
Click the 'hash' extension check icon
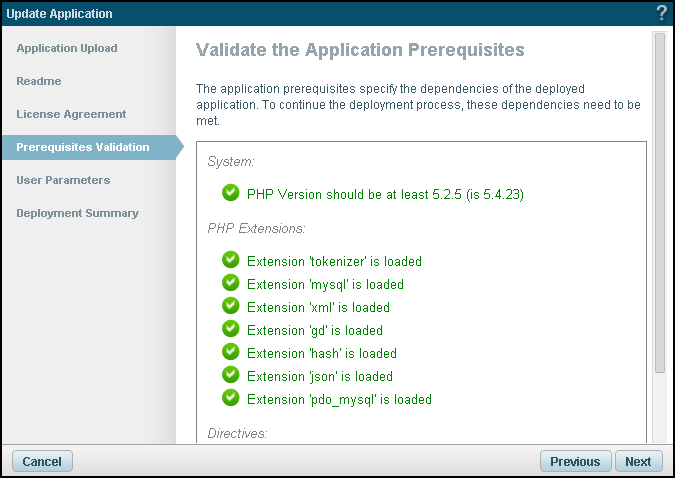tap(231, 352)
